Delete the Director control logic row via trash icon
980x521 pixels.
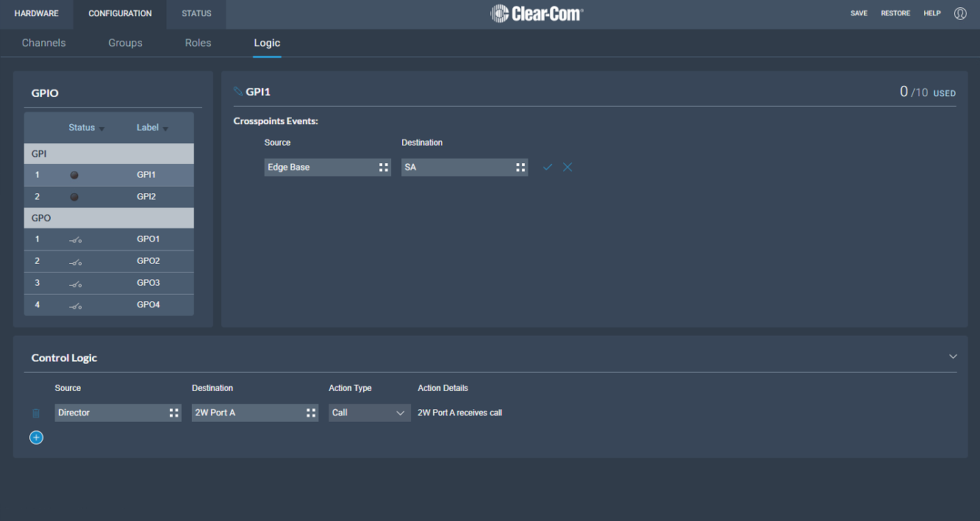35,412
